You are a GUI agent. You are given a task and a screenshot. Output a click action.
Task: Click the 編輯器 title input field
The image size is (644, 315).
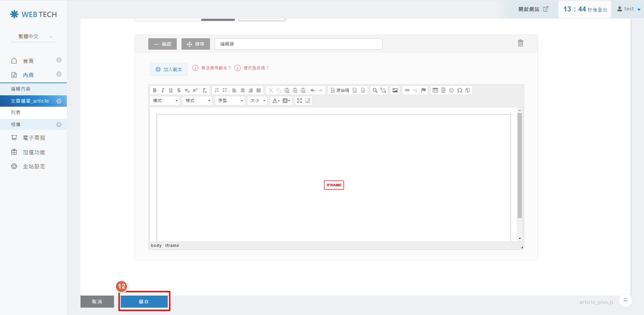[x=298, y=44]
